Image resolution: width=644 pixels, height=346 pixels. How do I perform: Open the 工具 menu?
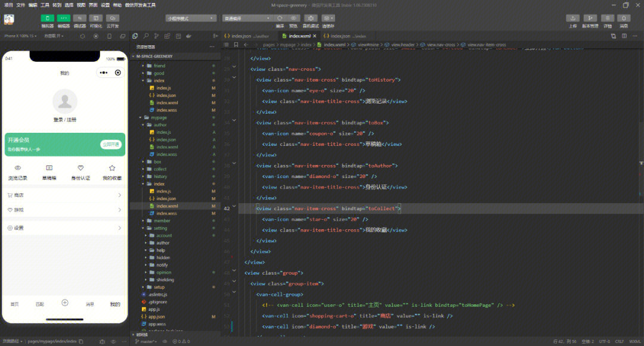coord(45,5)
